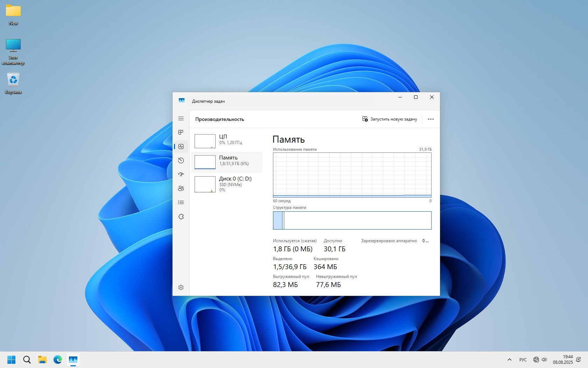Viewport: 588px width, 368px height.
Task: Open the Services puzzle icon page
Action: [x=181, y=217]
